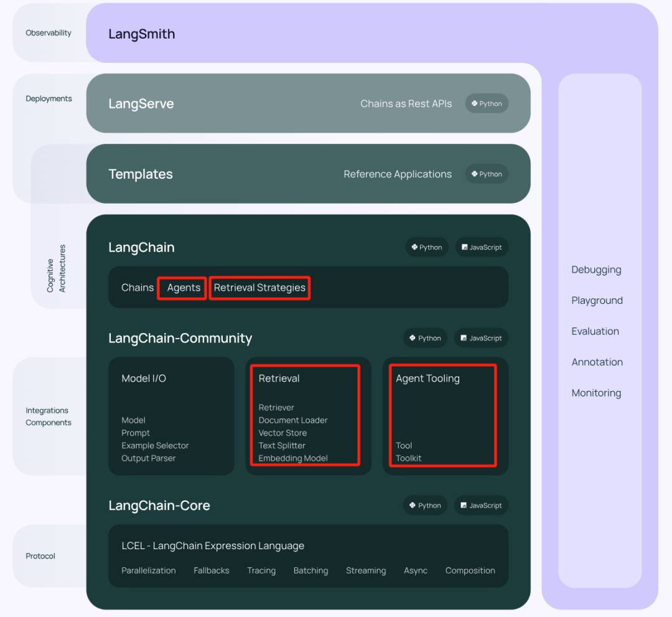Click Retriever entry
The image size is (672, 617).
[x=276, y=407]
